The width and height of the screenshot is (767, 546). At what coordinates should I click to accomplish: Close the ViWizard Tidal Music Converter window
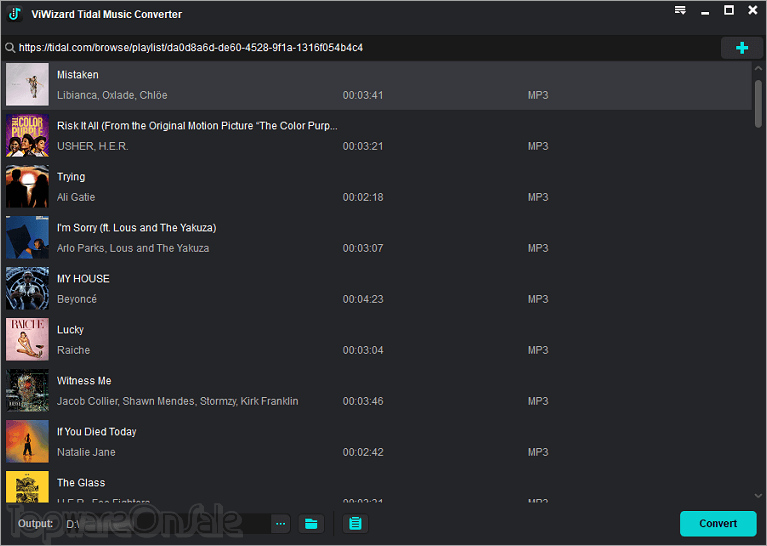tap(753, 10)
